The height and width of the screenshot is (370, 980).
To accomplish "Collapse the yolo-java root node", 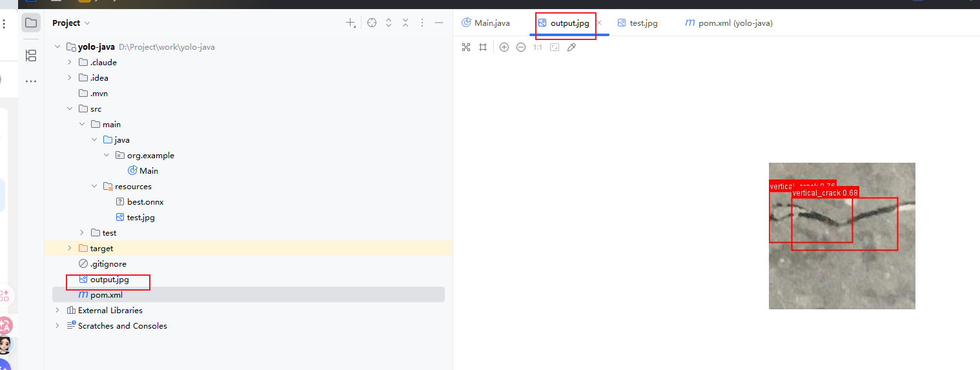I will coord(57,47).
